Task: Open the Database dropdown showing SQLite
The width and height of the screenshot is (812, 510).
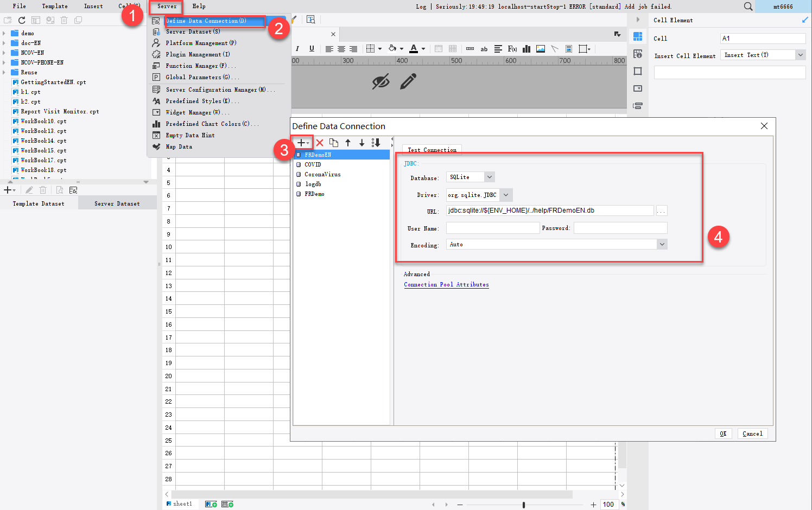Action: click(x=489, y=177)
